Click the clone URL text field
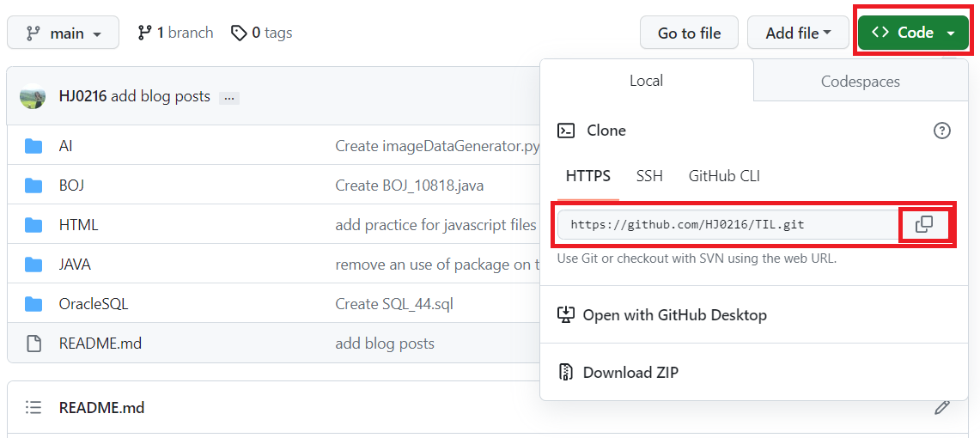 pyautogui.click(x=728, y=224)
